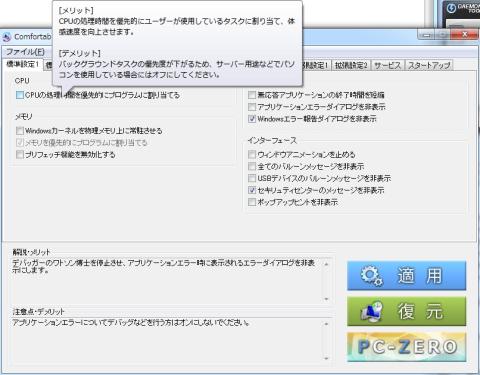This screenshot has height=375, width=480.
Task: Click the [デメリット] heading in the tooltip
Action: pyautogui.click(x=80, y=53)
